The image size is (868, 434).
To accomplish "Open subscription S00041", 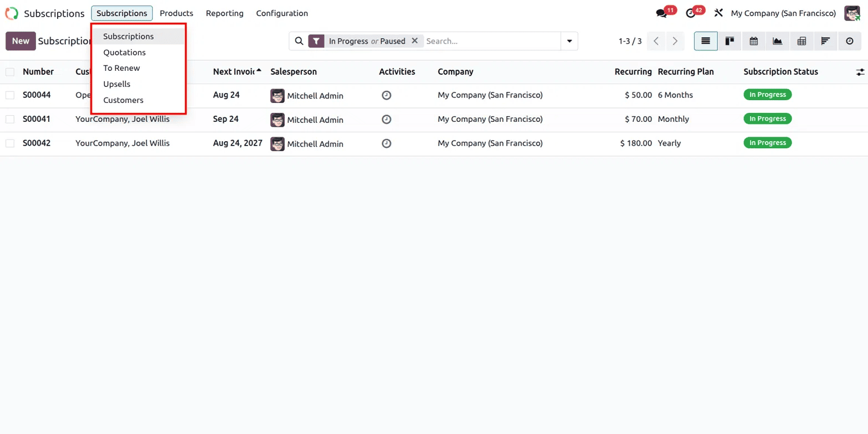I will tap(37, 119).
